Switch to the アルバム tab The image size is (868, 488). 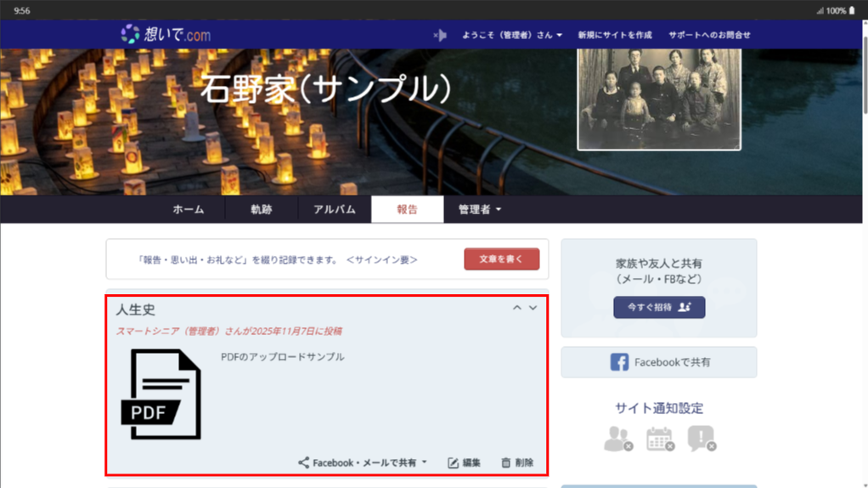335,209
